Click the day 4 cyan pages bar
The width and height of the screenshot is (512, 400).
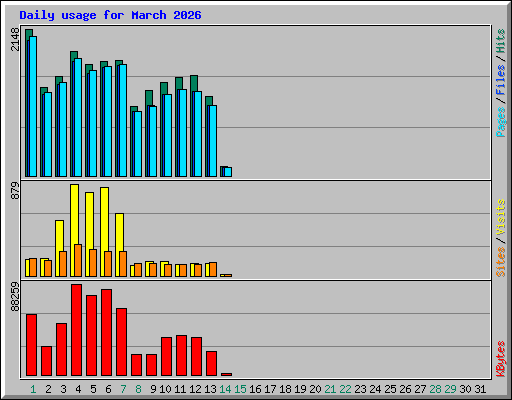78,118
